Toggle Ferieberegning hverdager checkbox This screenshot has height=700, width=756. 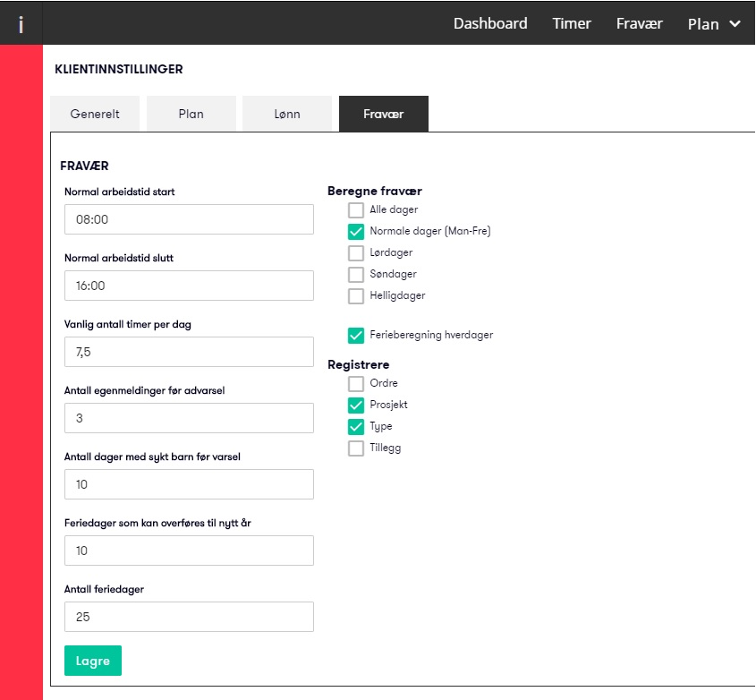point(356,336)
